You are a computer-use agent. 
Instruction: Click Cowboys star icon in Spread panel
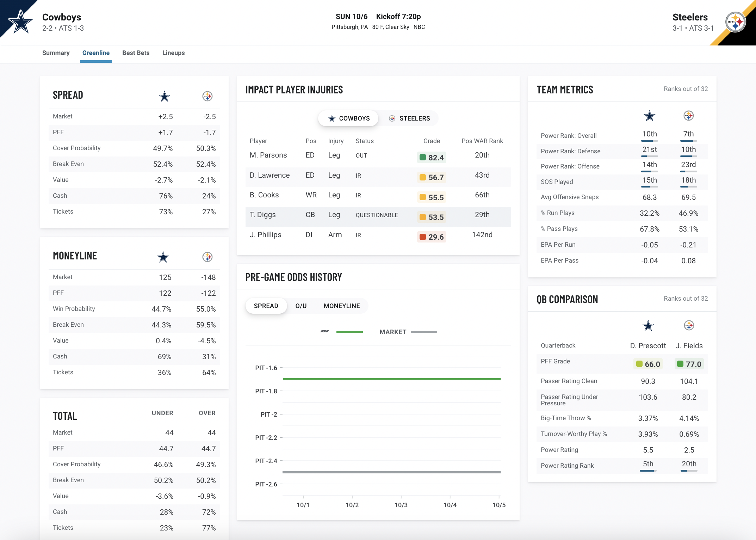[164, 96]
